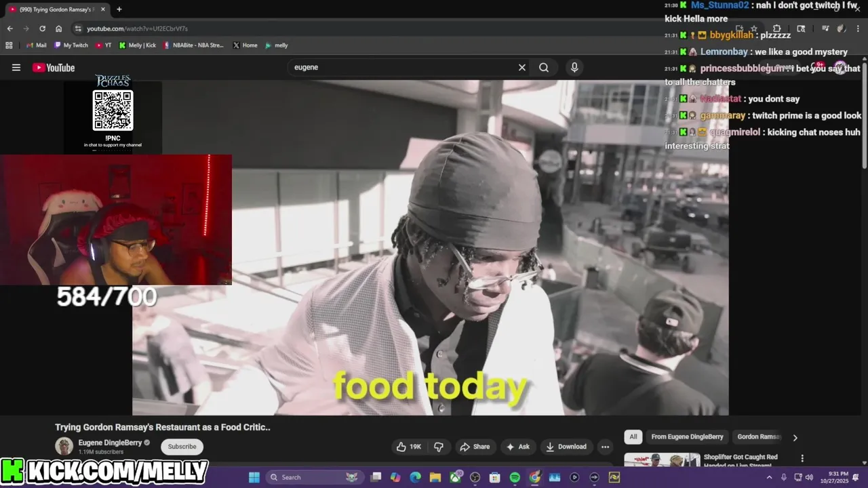Open the YouTube guide hamburger menu

(x=16, y=67)
